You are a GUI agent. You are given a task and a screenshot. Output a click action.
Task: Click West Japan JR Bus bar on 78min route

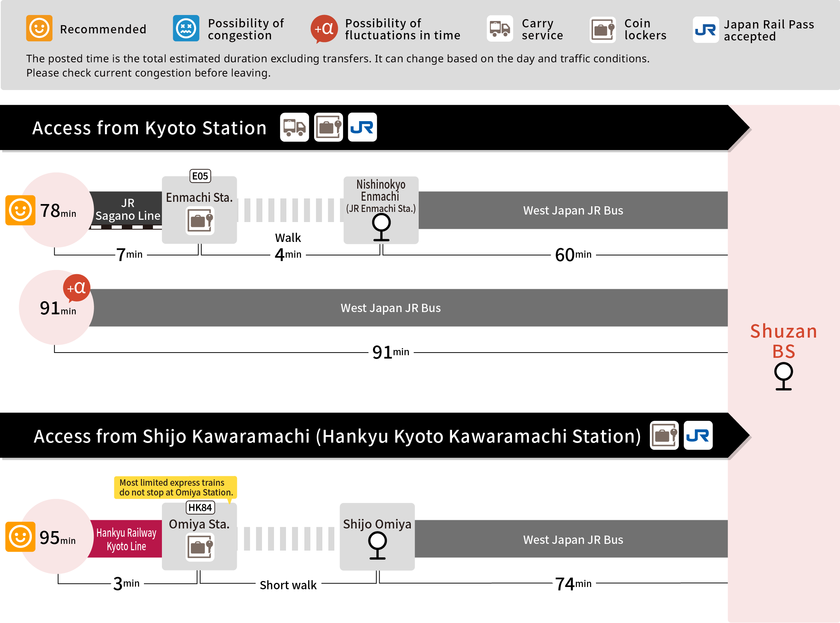click(x=573, y=210)
